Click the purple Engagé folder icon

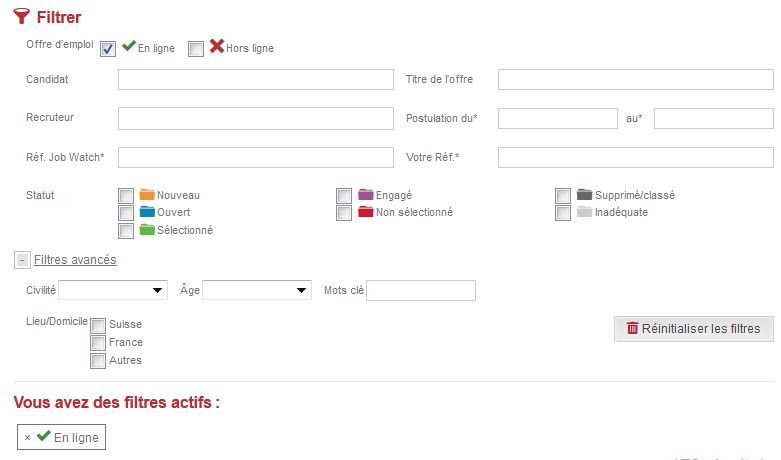(366, 194)
